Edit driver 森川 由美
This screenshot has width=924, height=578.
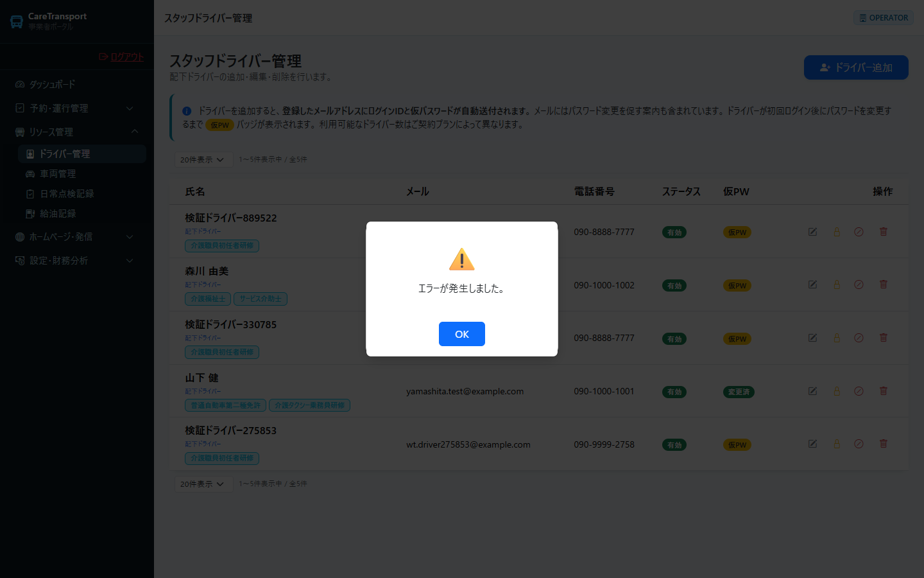[x=812, y=285]
